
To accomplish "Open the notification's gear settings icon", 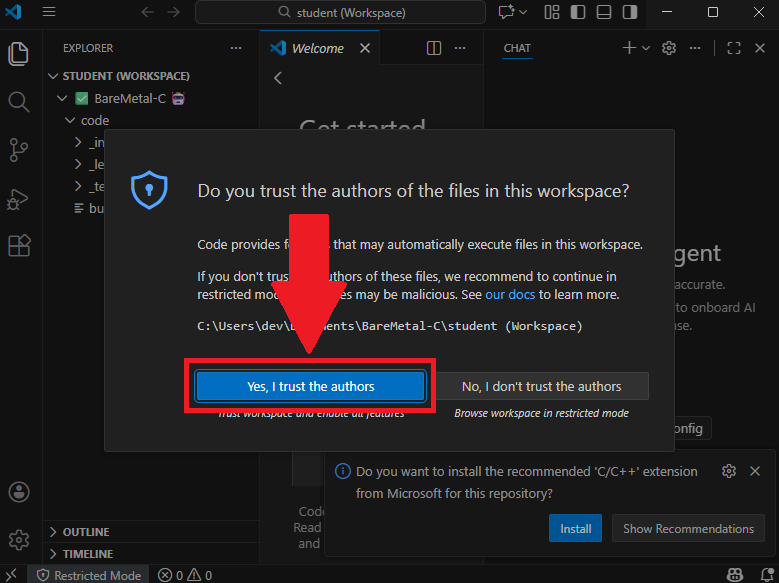I will (x=729, y=471).
